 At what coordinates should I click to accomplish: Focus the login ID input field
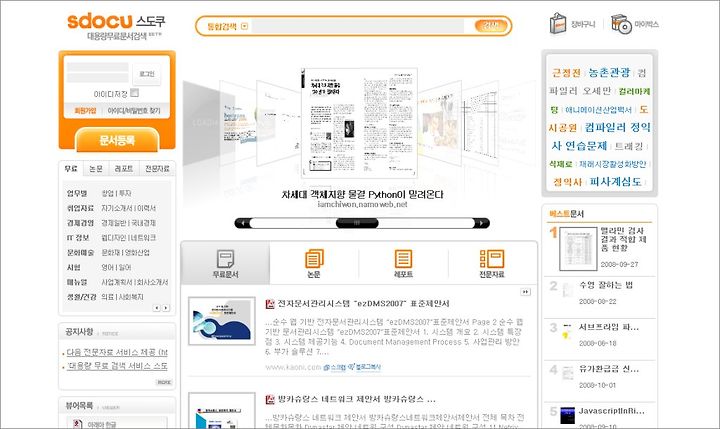(x=97, y=67)
